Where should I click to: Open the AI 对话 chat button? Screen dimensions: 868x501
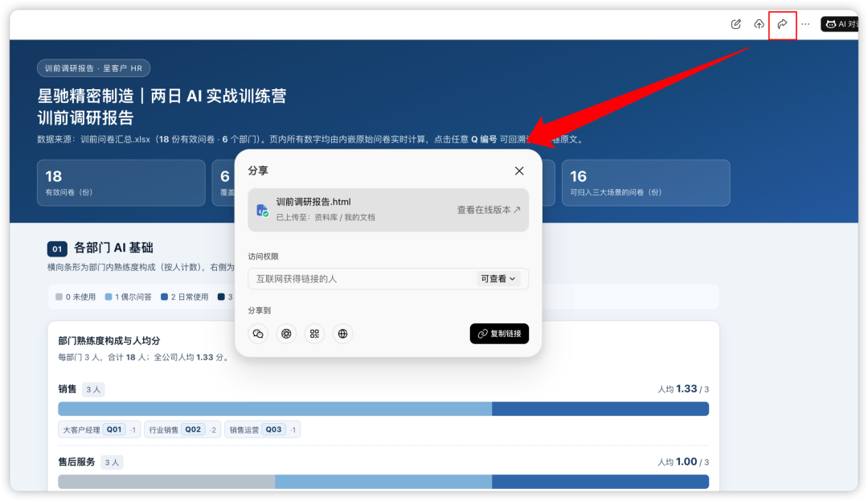[x=840, y=24]
